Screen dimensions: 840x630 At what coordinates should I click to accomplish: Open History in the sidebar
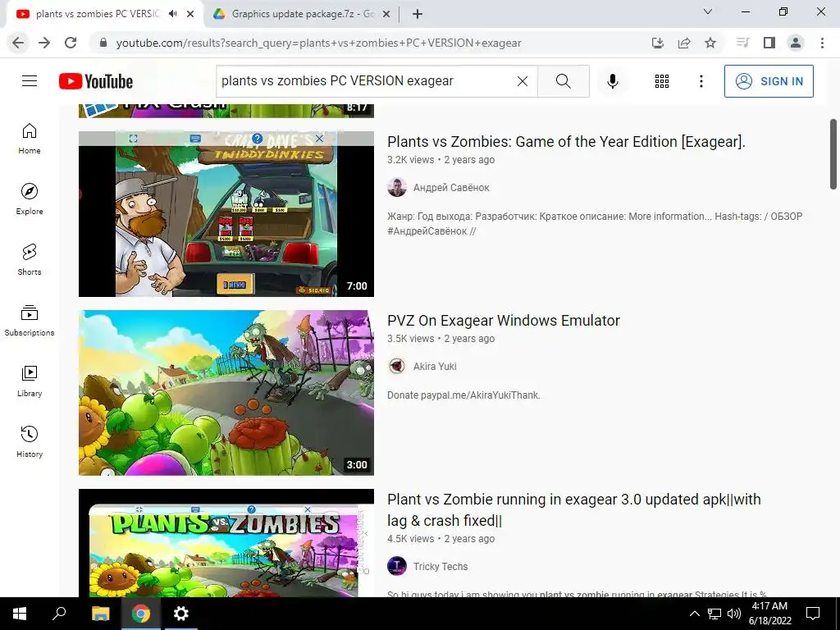tap(30, 441)
